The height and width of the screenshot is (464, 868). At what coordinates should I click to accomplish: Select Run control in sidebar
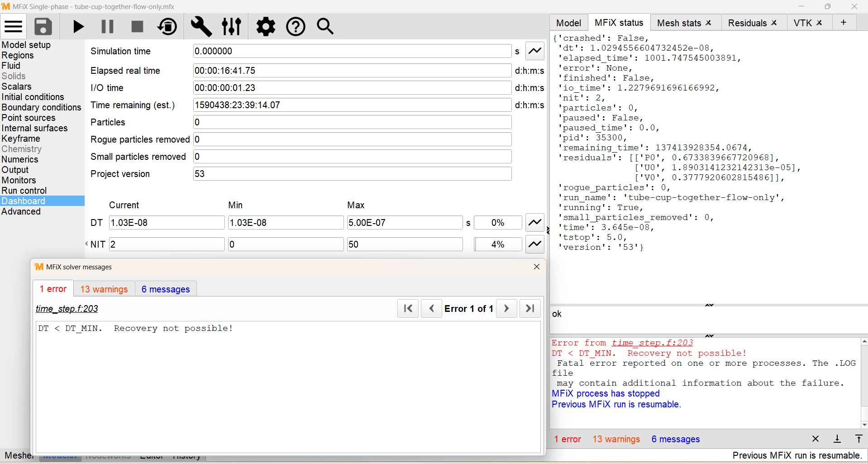point(24,191)
